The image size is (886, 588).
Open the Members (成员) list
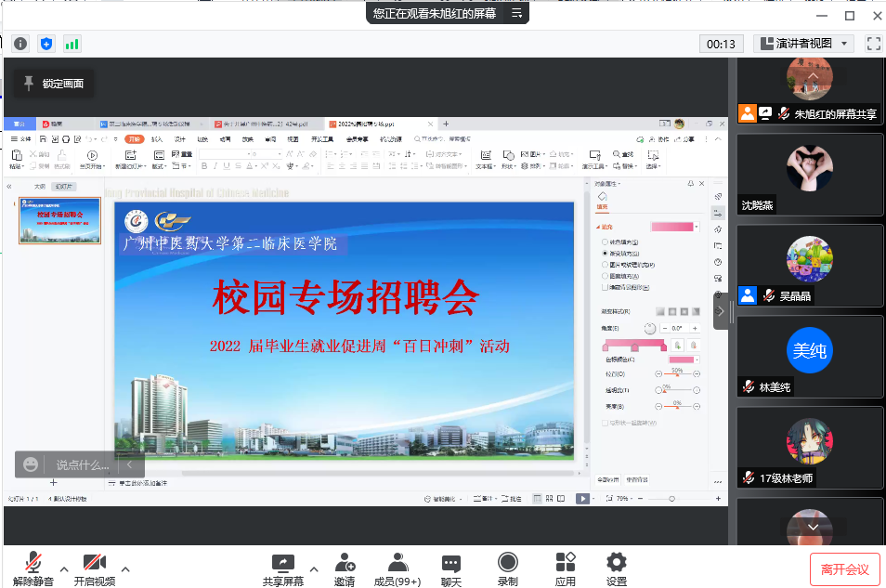(x=397, y=568)
